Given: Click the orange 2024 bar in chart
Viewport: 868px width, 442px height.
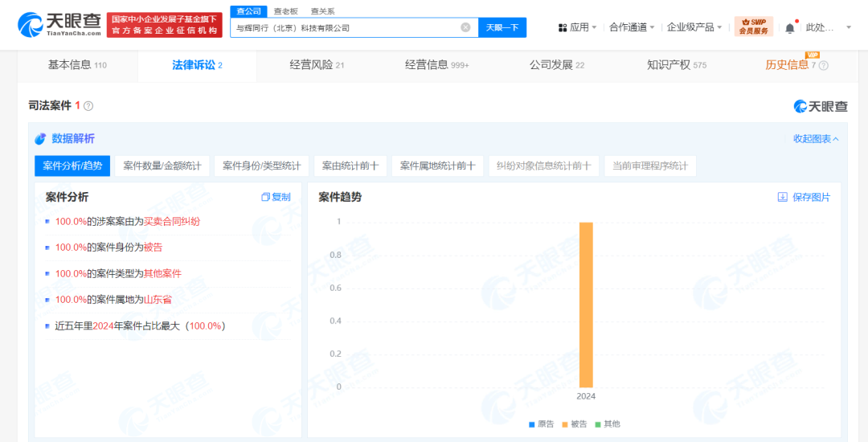Looking at the screenshot, I should click(586, 305).
